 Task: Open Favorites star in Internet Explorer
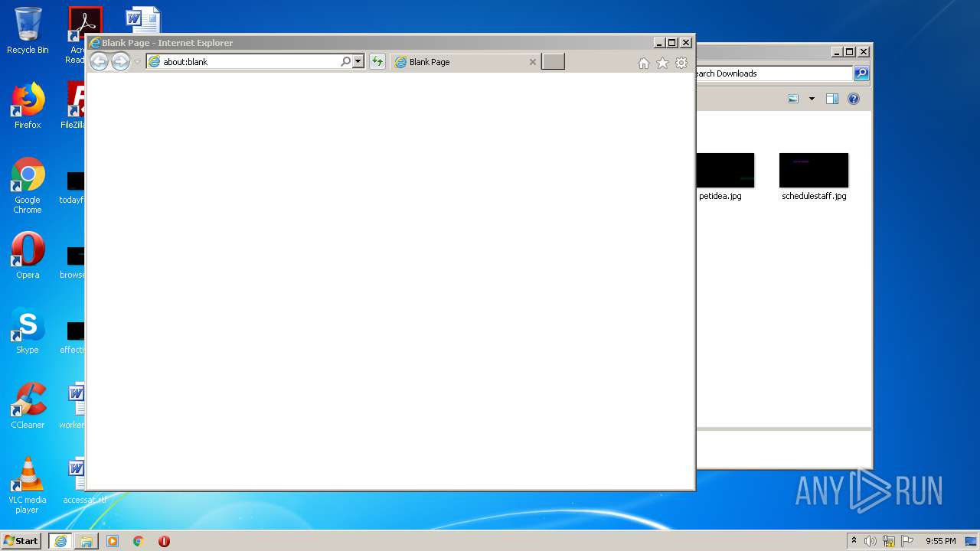[x=662, y=64]
